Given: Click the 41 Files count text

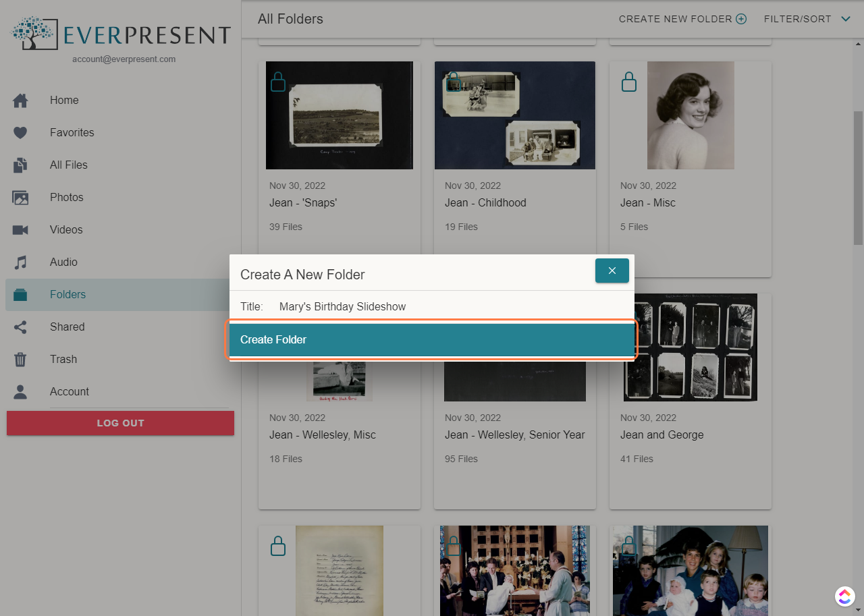Looking at the screenshot, I should coord(637,459).
